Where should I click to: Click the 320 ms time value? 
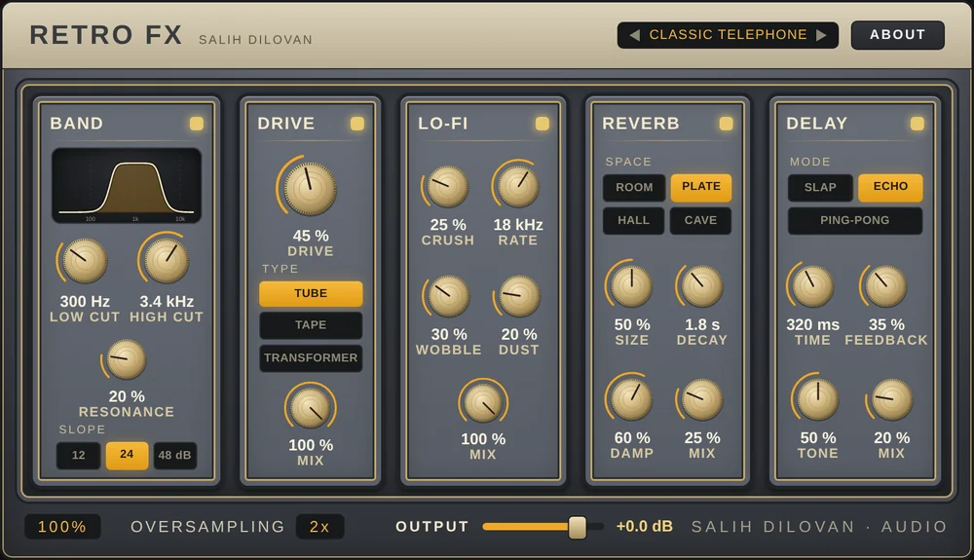click(x=812, y=324)
